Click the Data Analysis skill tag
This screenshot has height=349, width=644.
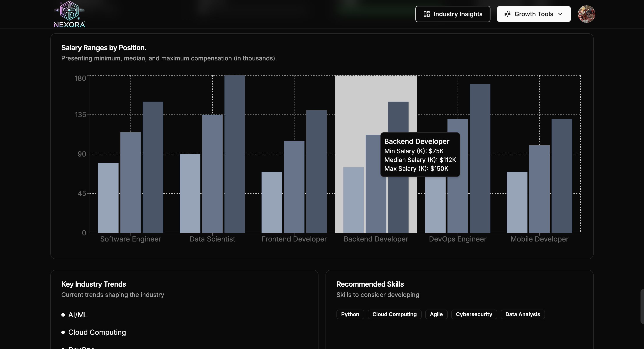pyautogui.click(x=522, y=314)
